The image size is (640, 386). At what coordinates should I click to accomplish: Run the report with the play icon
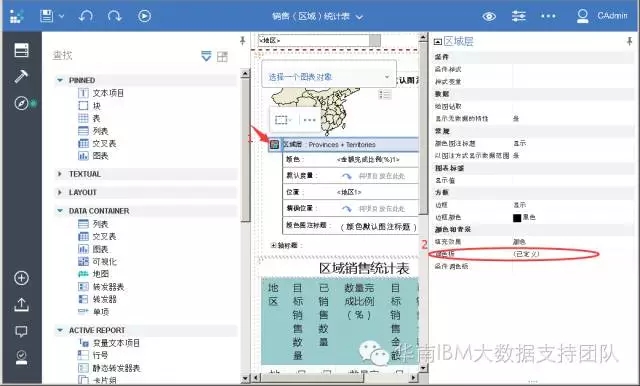144,16
